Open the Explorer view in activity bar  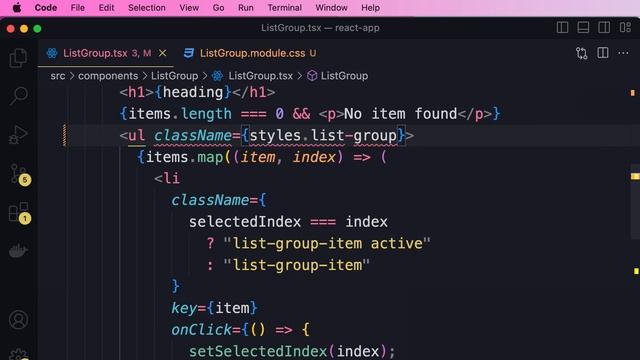18,58
